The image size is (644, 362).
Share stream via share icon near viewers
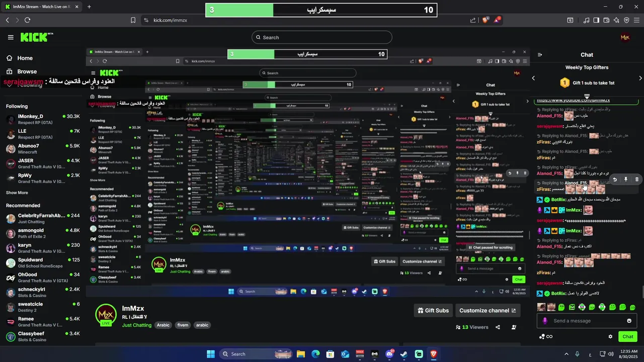click(498, 327)
